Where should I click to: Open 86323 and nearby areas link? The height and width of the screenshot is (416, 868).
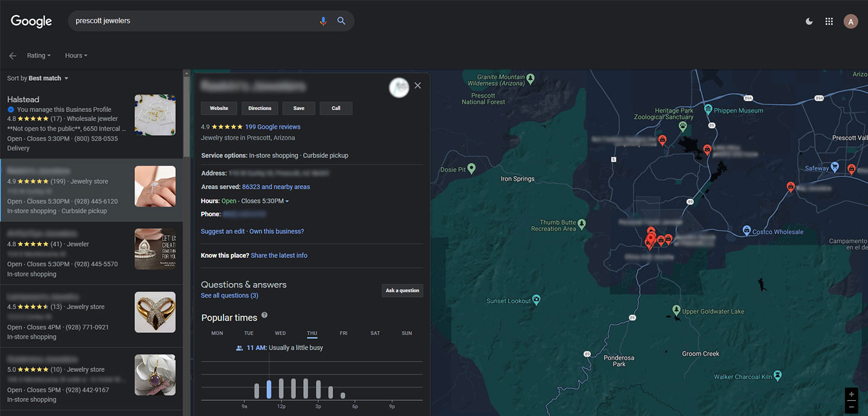pyautogui.click(x=276, y=187)
